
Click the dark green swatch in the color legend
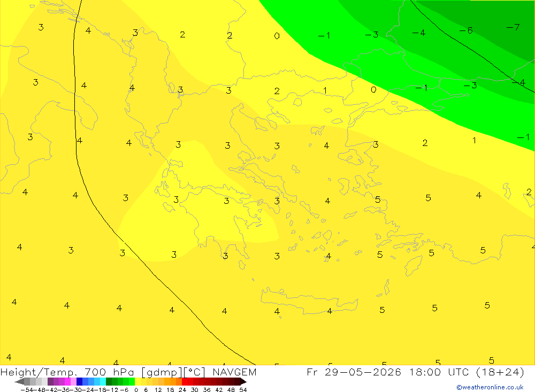pos(109,382)
